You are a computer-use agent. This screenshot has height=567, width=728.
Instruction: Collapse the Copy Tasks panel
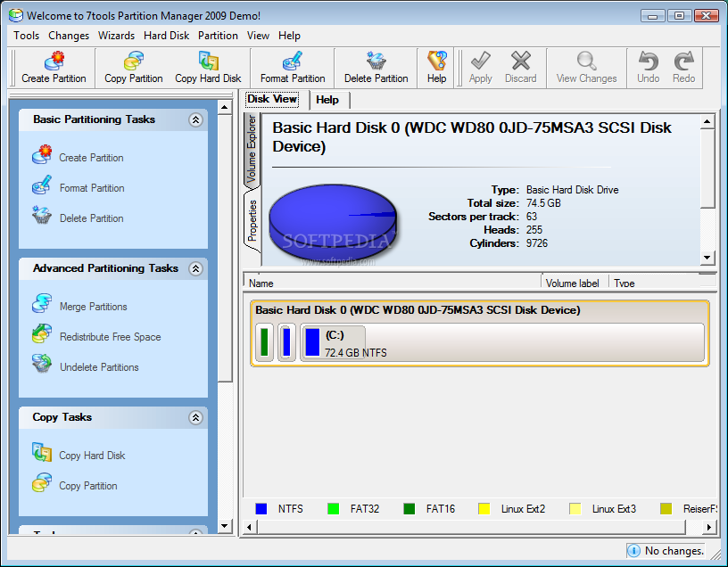point(196,417)
